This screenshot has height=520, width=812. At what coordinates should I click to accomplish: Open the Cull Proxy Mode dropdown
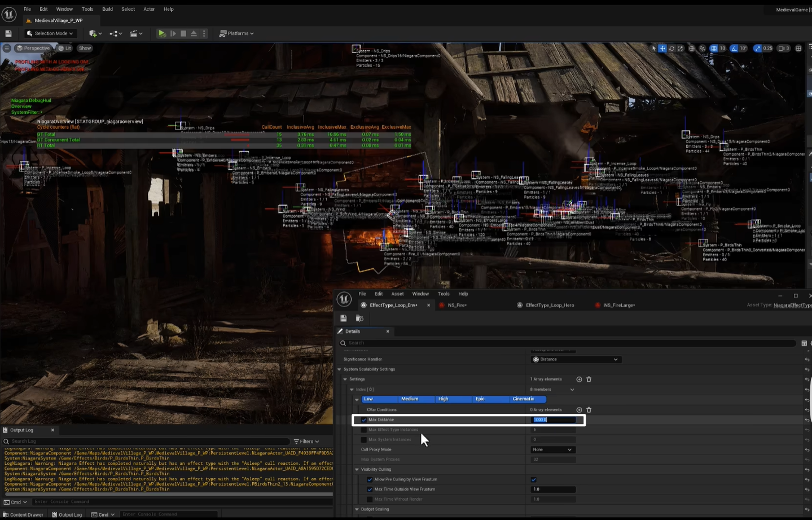pyautogui.click(x=552, y=450)
